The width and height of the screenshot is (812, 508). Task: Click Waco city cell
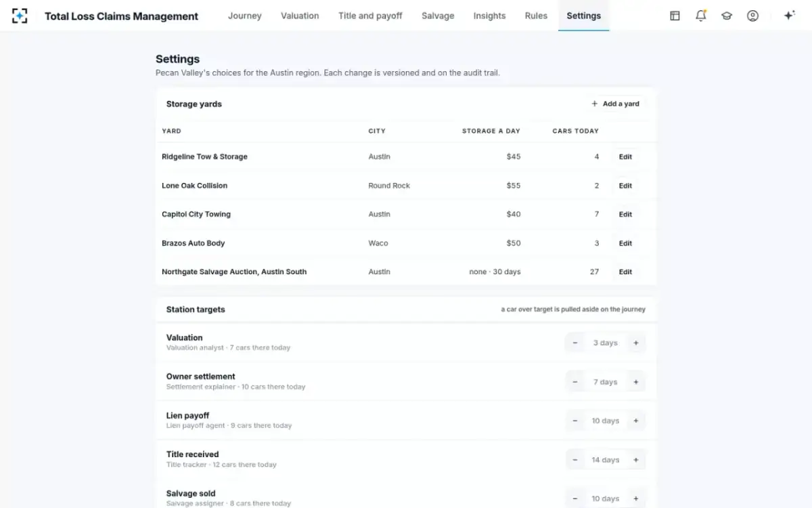[x=378, y=243]
